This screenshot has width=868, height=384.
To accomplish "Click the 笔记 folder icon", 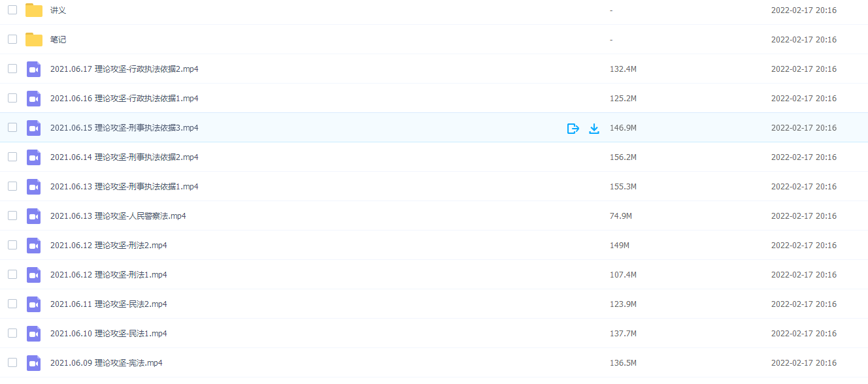I will click(x=34, y=39).
